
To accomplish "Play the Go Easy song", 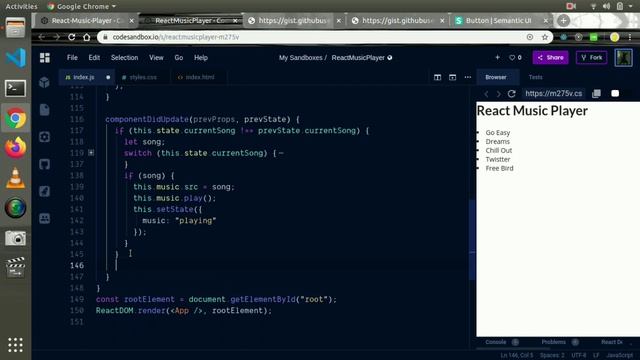I will (498, 133).
